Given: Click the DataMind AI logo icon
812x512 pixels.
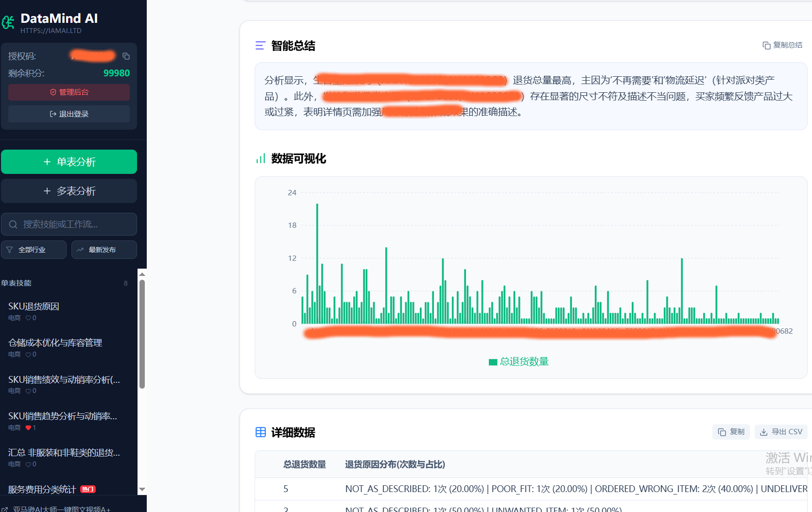Looking at the screenshot, I should 8,22.
